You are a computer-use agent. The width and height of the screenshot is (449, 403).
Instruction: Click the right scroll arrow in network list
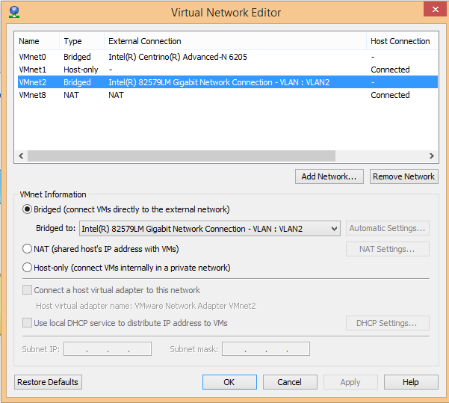tap(431, 156)
